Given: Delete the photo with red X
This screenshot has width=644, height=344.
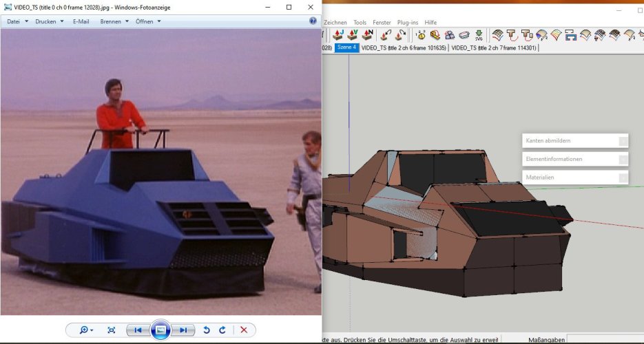Looking at the screenshot, I should click(x=244, y=330).
